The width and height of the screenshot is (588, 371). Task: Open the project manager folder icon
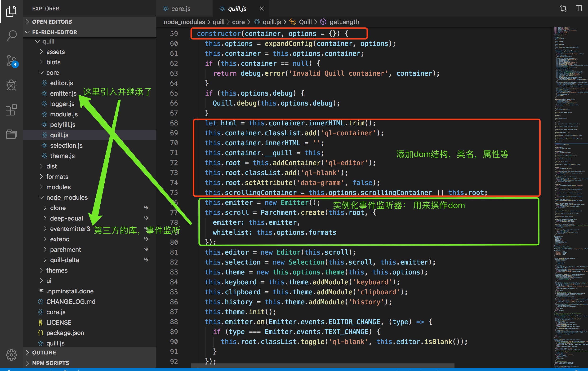coord(11,134)
